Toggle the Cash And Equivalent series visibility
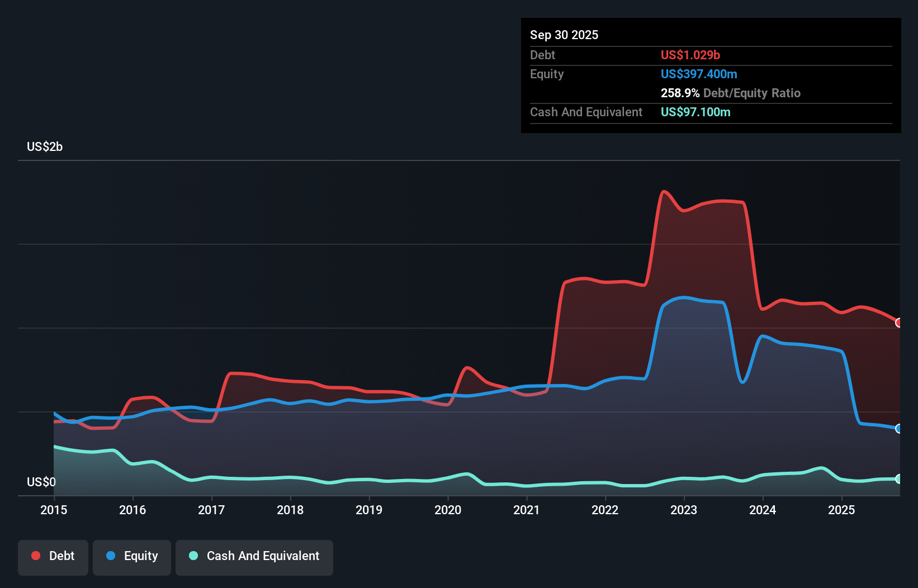The image size is (918, 588). click(254, 556)
